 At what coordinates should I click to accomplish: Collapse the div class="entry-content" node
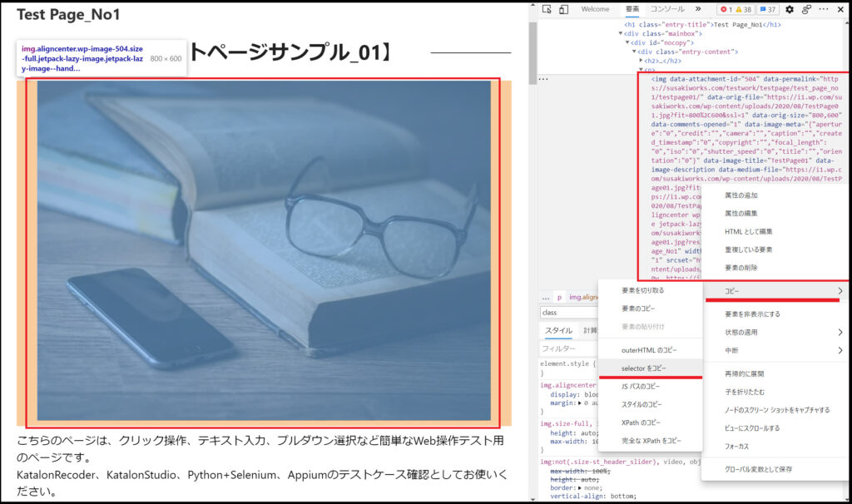pos(634,52)
